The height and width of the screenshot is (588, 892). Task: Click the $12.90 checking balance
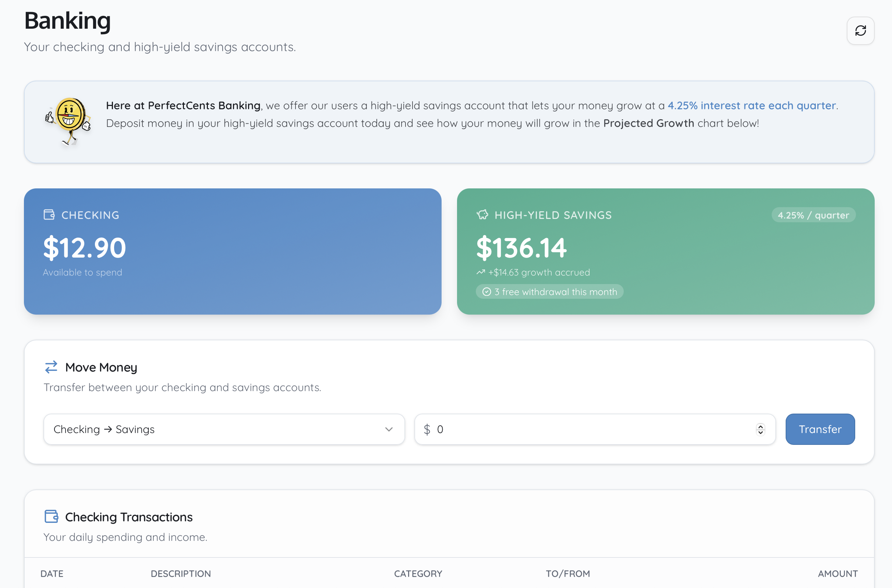tap(84, 248)
